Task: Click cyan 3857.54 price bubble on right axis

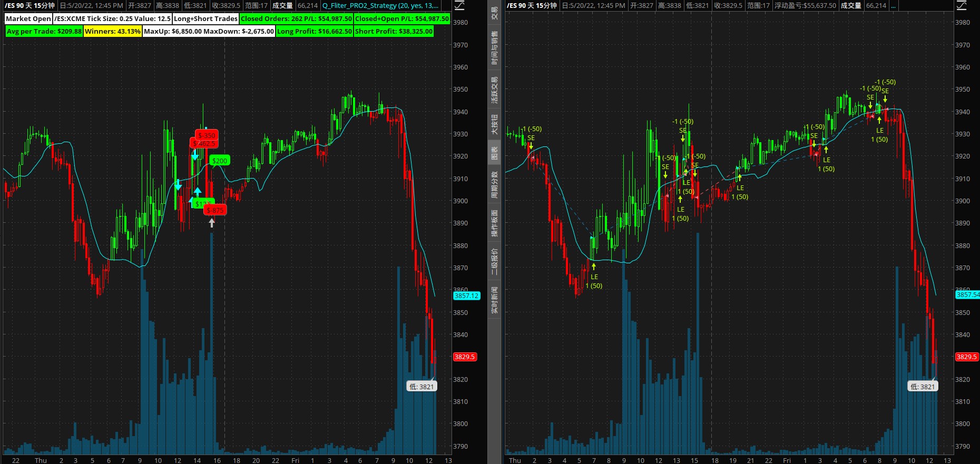Action: (x=968, y=295)
